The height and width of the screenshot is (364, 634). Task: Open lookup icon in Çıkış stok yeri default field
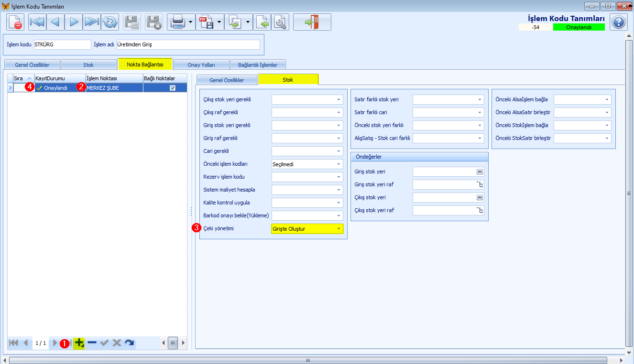click(x=480, y=197)
